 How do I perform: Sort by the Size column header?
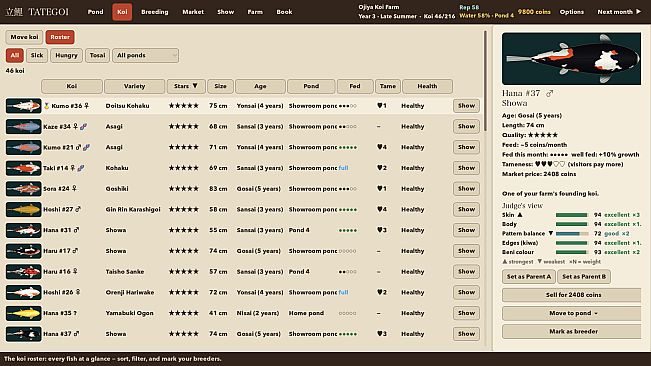point(220,86)
